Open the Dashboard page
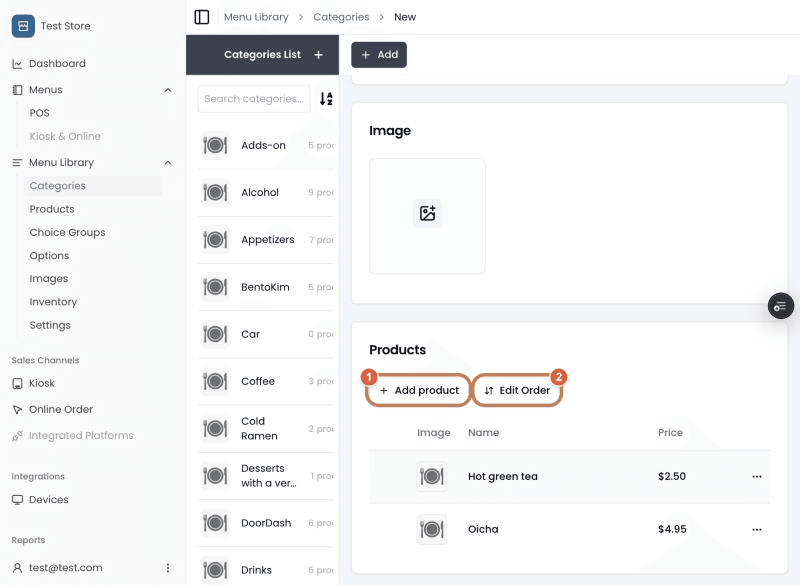 (x=57, y=64)
